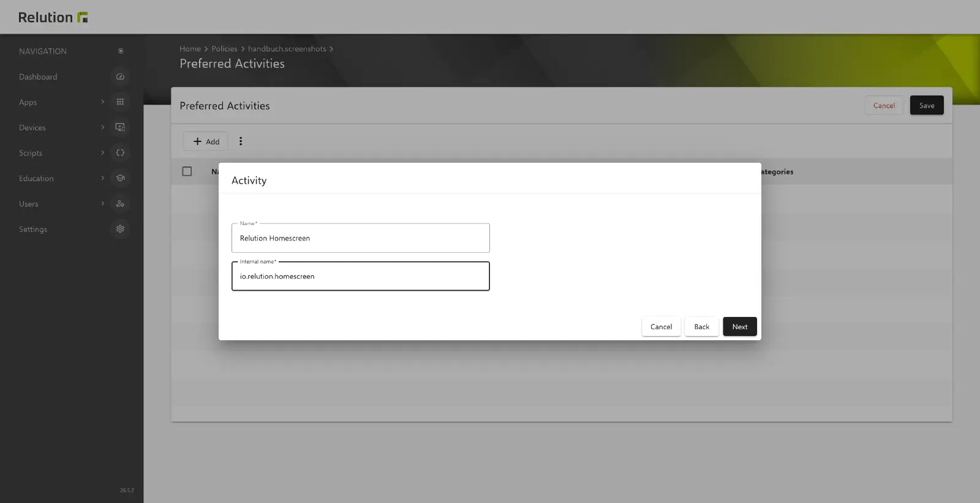This screenshot has width=980, height=503.
Task: Expand the Apps navigation section
Action: pyautogui.click(x=102, y=102)
